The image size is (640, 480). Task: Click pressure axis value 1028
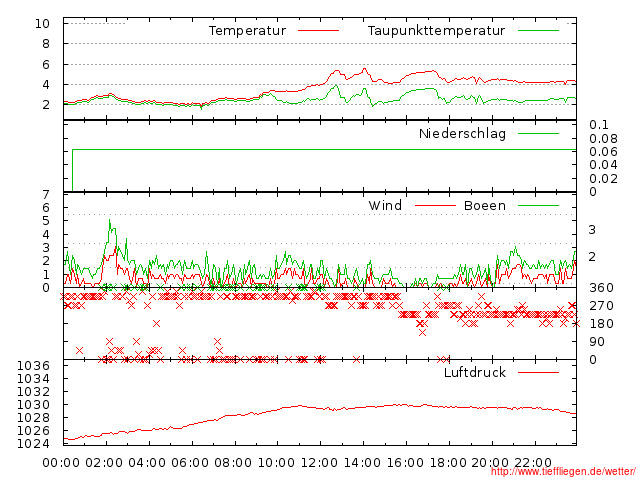(33, 418)
